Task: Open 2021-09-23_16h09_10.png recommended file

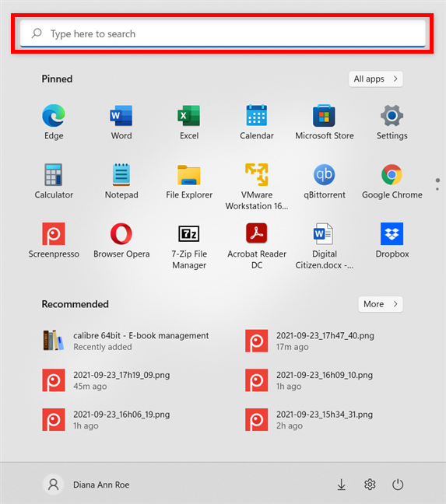Action: click(x=309, y=380)
